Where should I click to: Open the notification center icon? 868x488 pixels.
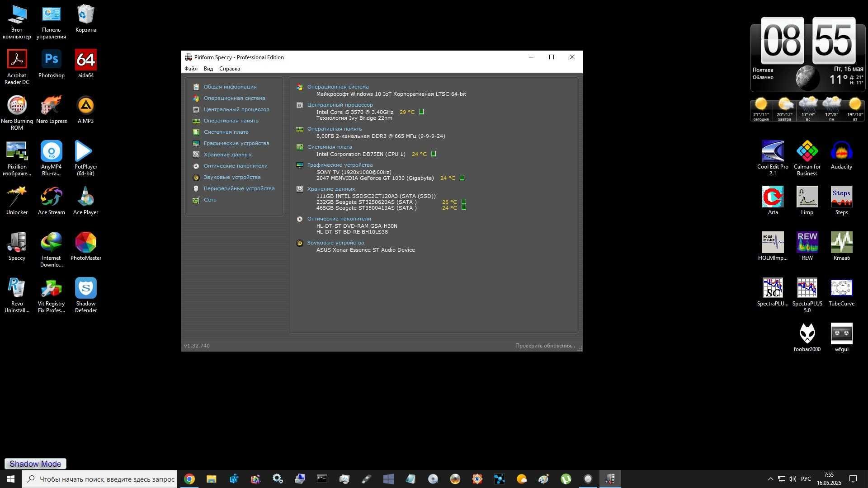click(x=853, y=479)
